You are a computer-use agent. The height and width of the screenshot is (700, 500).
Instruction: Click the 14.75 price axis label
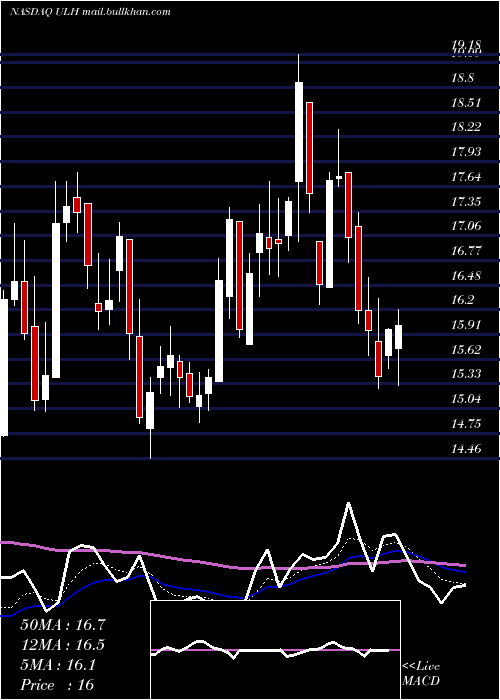point(466,424)
